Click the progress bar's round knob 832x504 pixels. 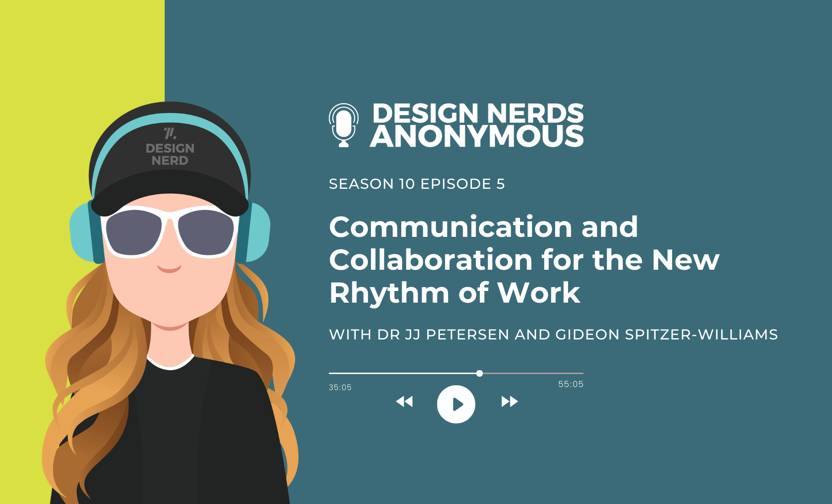tap(479, 373)
